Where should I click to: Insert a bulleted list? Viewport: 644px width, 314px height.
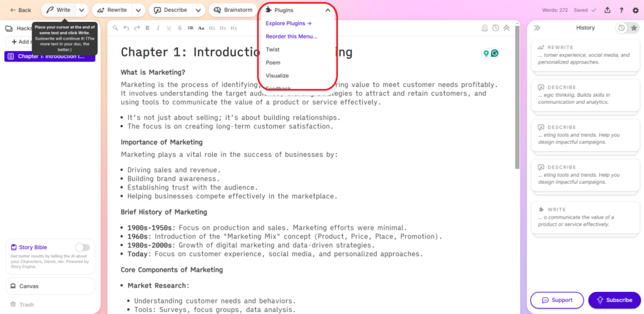click(x=190, y=28)
